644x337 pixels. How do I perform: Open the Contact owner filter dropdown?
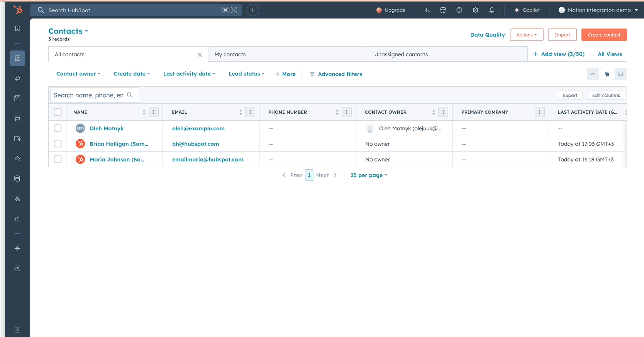[x=78, y=74]
